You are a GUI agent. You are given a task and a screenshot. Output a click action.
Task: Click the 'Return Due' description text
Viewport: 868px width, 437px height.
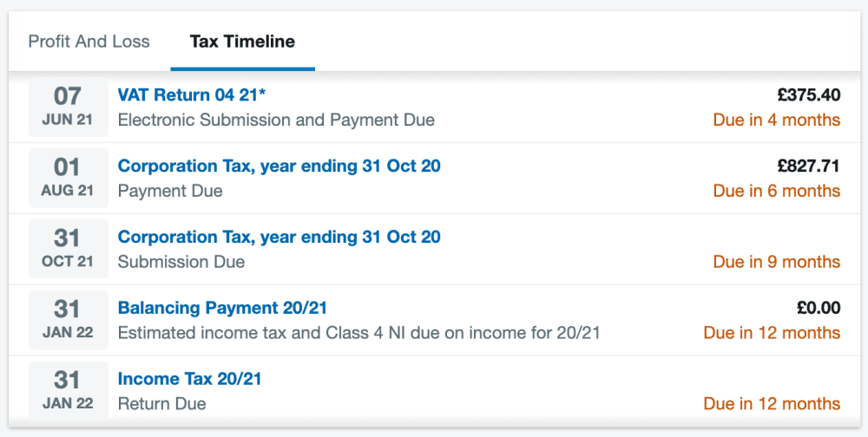click(x=161, y=404)
